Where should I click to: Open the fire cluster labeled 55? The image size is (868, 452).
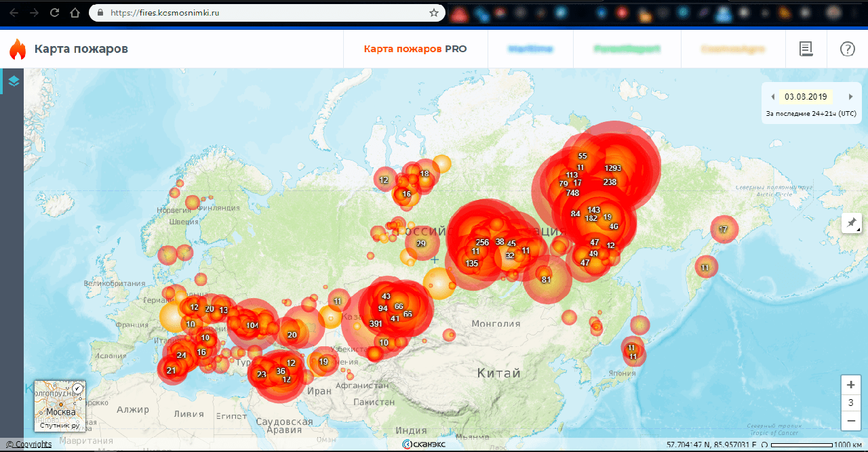click(583, 156)
